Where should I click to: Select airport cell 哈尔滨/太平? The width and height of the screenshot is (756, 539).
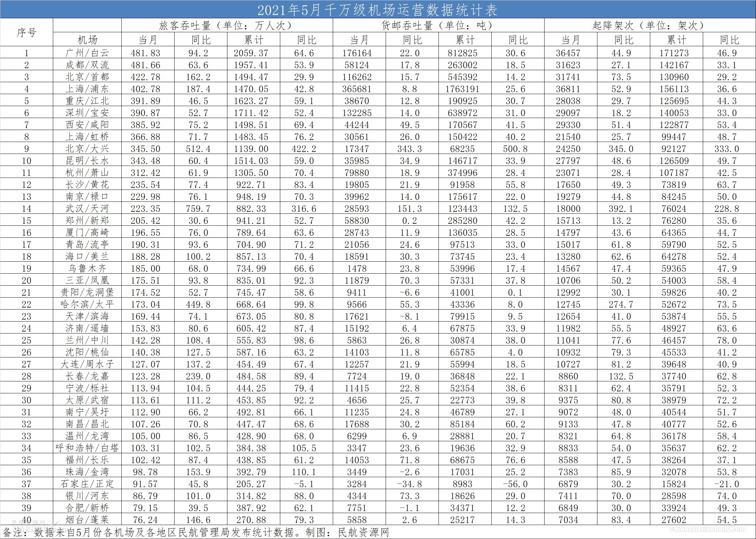tap(87, 304)
